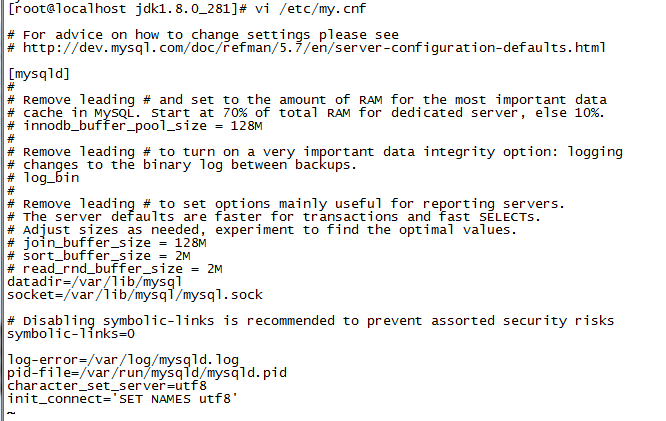Click the init_connect='SET NAMES utf8' line
666x421 pixels.
122,398
